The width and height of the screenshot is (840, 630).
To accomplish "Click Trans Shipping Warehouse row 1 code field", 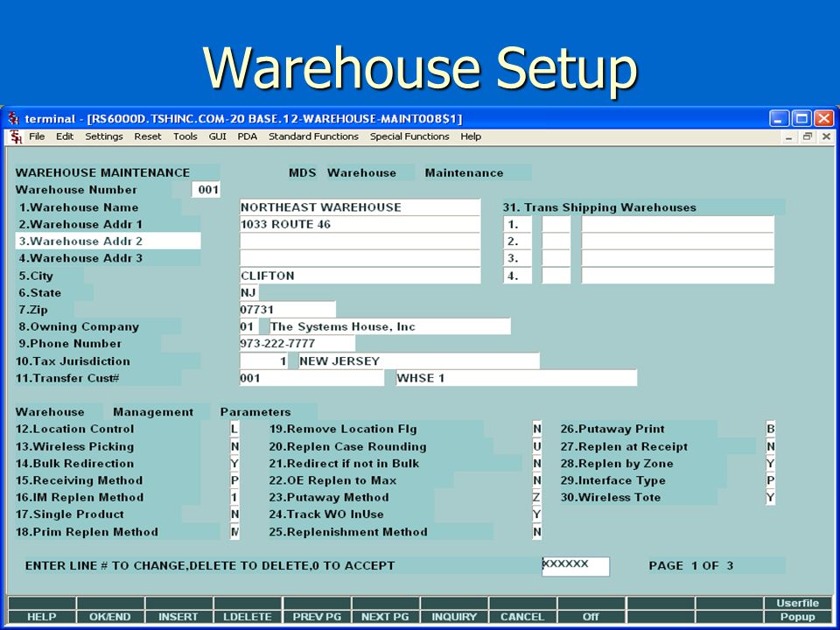I will tap(556, 225).
